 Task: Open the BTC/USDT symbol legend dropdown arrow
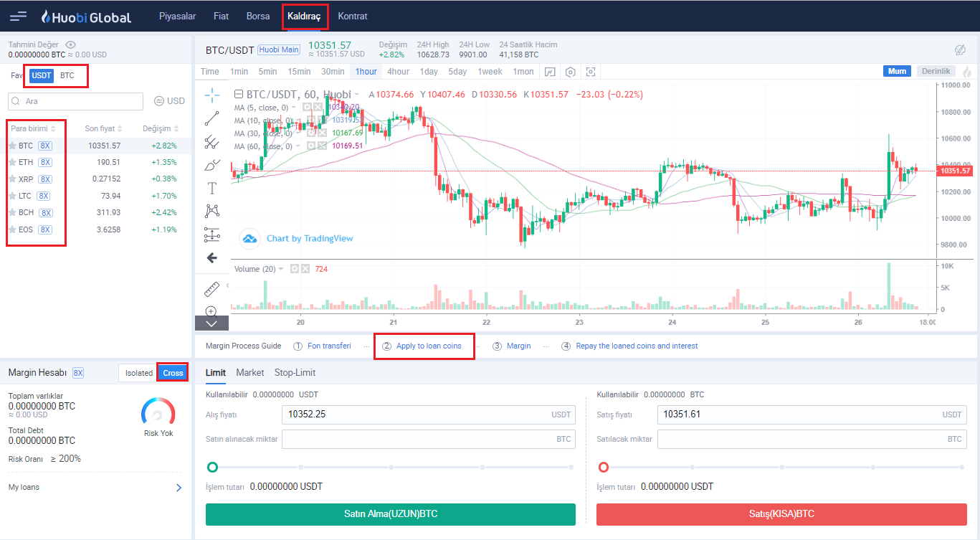tap(358, 95)
